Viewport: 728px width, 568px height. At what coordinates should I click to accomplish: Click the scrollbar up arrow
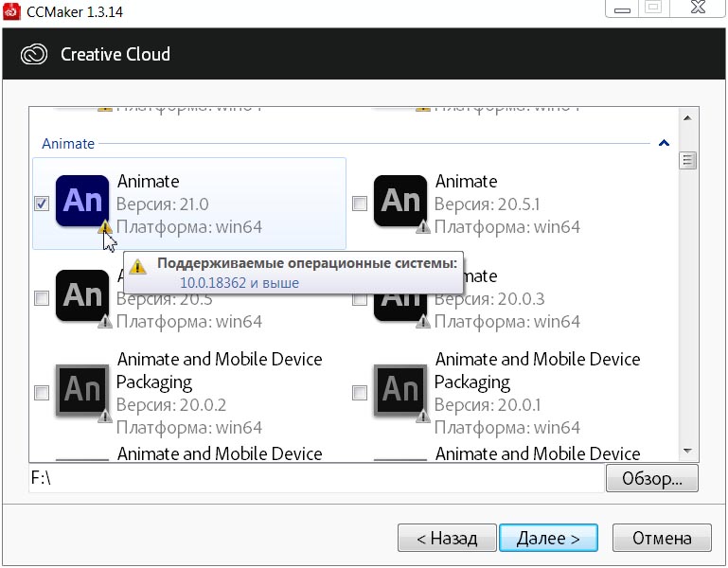point(687,118)
